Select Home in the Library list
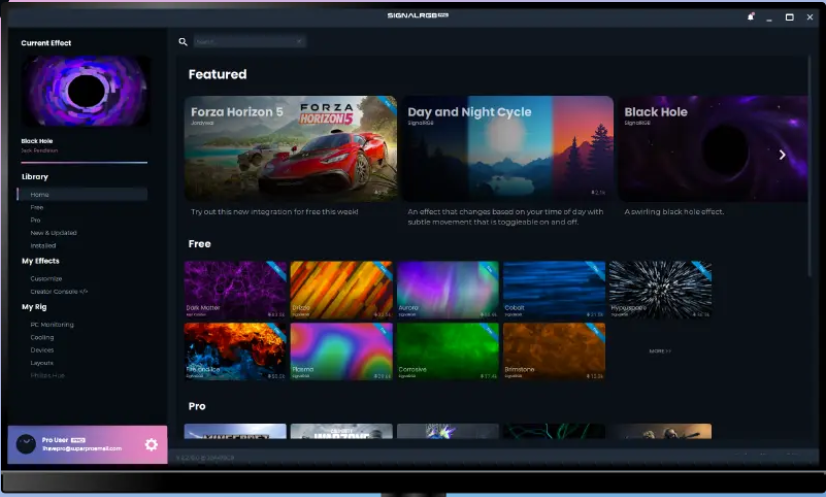The width and height of the screenshot is (826, 497). [x=82, y=194]
